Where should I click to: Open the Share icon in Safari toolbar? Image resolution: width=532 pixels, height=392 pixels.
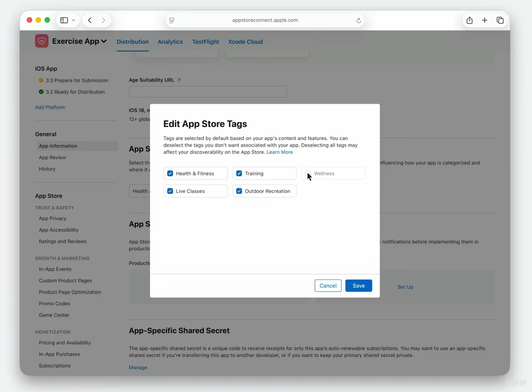(469, 20)
